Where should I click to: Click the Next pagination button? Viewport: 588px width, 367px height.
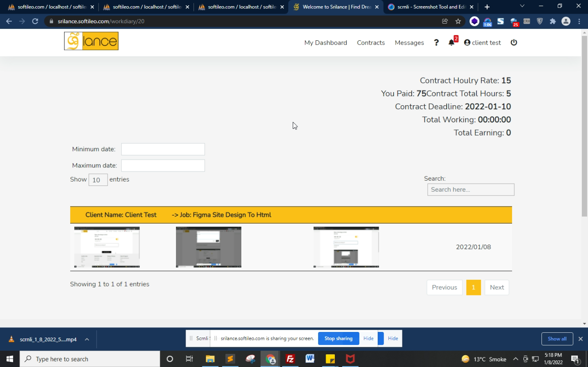(497, 287)
